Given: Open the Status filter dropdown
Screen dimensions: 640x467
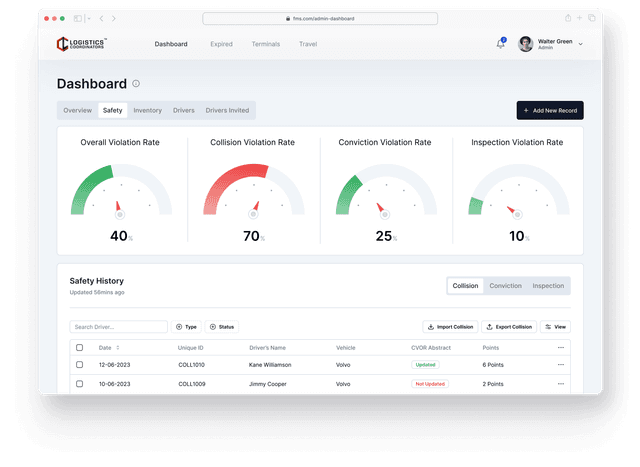Looking at the screenshot, I should click(x=222, y=327).
